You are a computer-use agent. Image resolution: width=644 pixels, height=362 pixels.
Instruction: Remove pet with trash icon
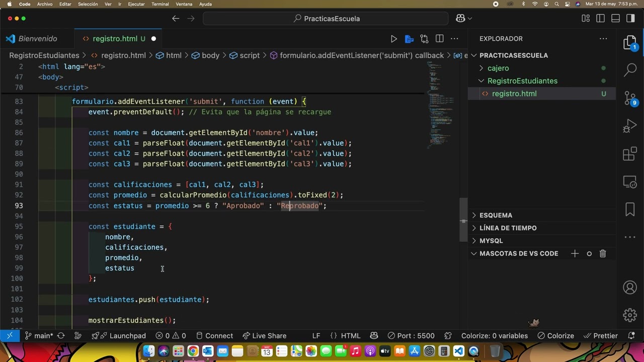pyautogui.click(x=603, y=253)
